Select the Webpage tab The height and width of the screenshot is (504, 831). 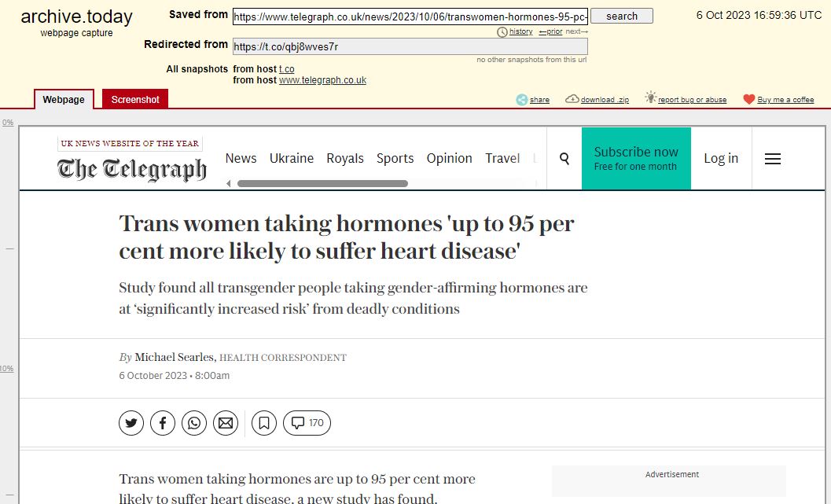coord(63,99)
